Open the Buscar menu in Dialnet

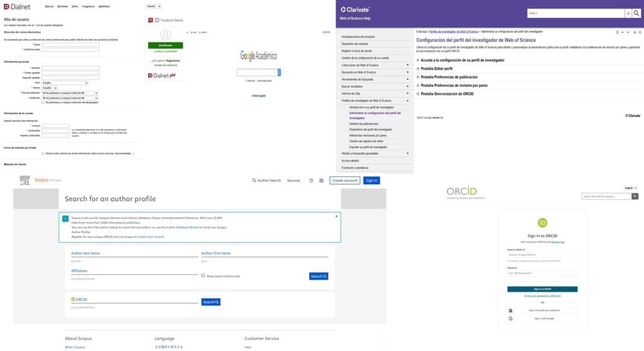coord(50,6)
